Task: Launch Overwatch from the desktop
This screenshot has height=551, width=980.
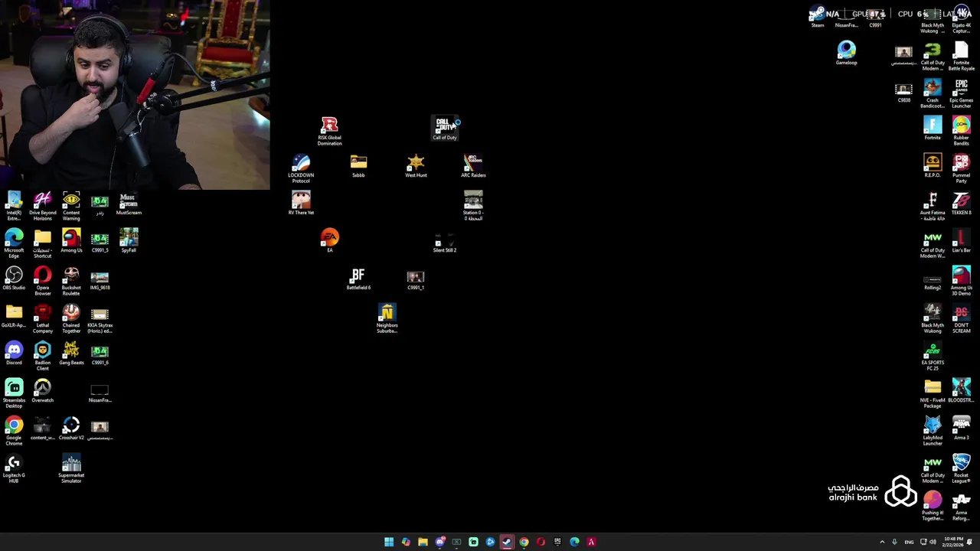Action: click(x=43, y=391)
